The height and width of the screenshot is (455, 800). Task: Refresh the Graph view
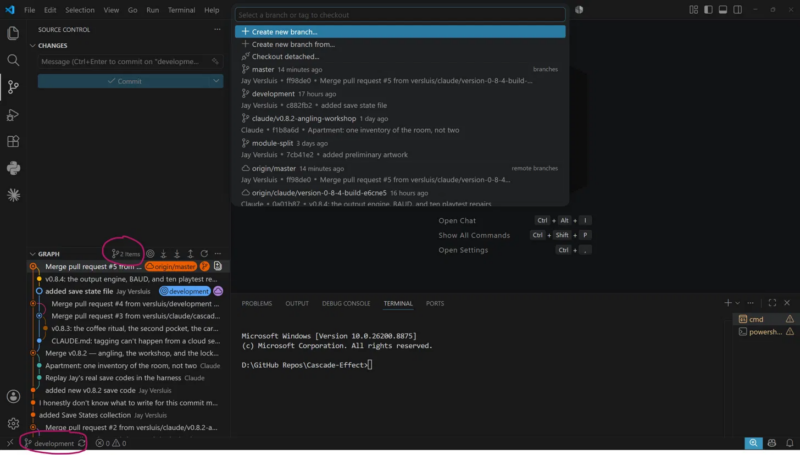tap(204, 254)
